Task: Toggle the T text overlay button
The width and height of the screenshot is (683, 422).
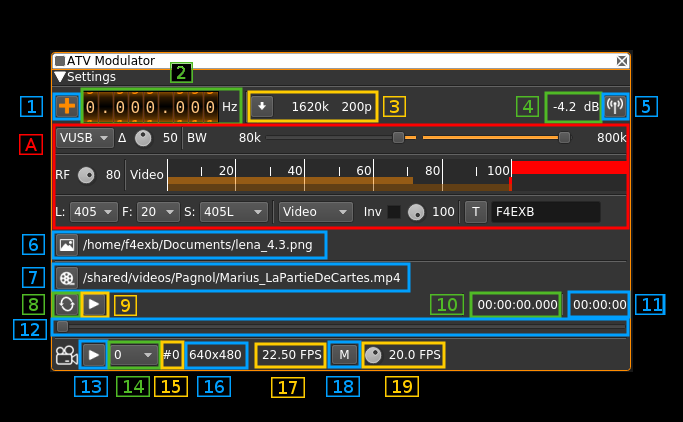Action: (x=476, y=212)
